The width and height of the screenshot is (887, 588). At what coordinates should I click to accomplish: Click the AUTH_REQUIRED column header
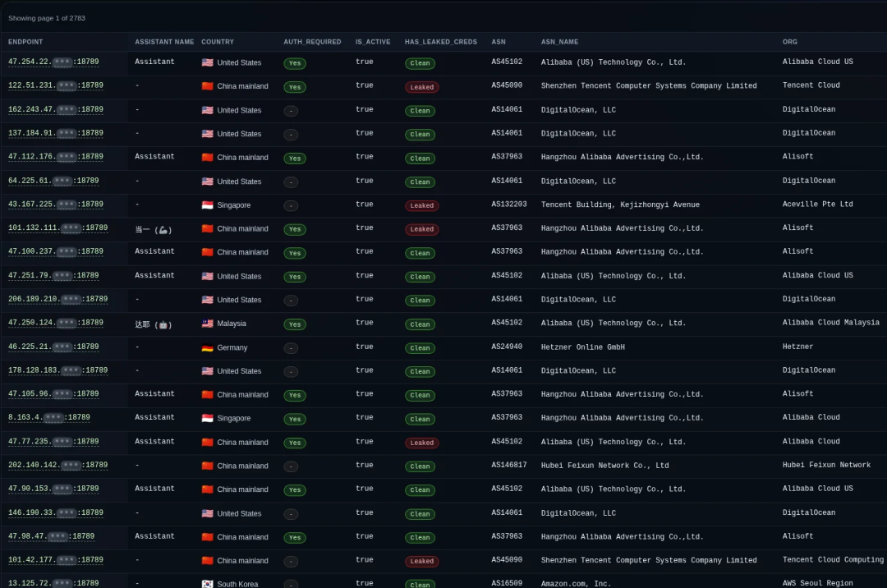(312, 42)
